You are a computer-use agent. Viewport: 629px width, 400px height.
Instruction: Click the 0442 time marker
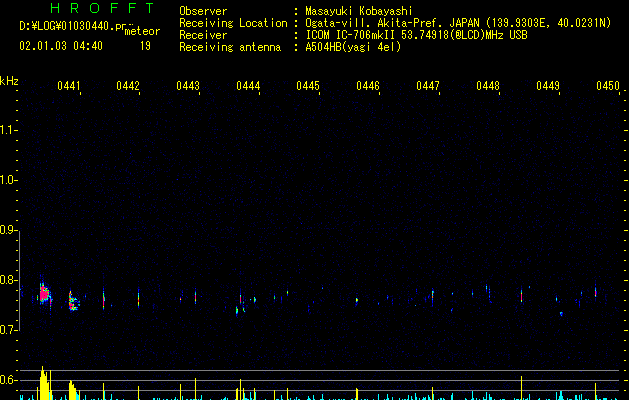(128, 86)
